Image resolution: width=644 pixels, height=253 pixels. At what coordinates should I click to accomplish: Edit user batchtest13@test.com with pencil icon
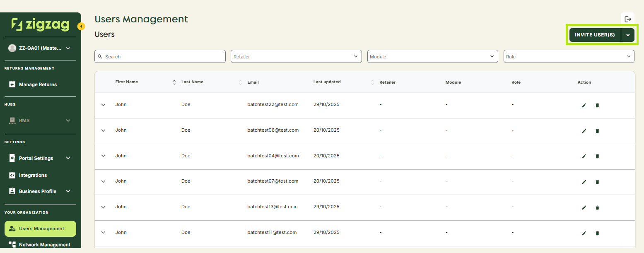(x=584, y=207)
